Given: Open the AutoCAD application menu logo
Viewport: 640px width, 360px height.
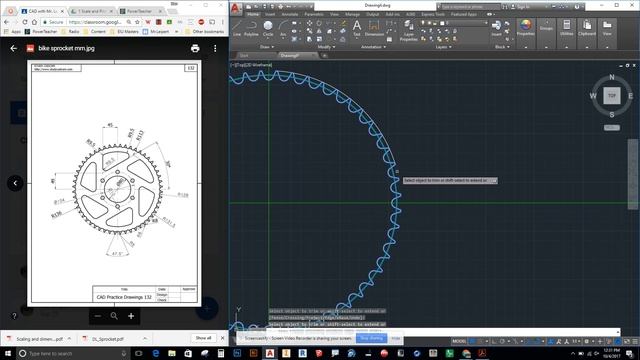Looking at the screenshot, I should coord(236,8).
